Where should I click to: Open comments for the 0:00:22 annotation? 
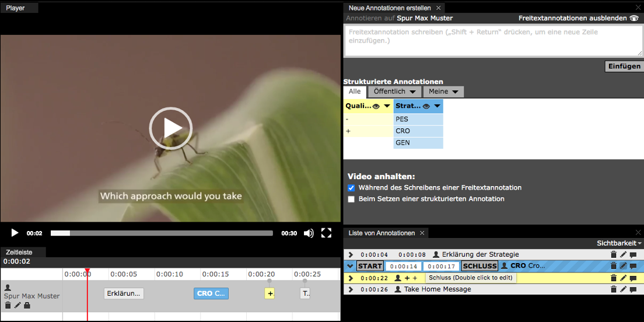(x=633, y=278)
